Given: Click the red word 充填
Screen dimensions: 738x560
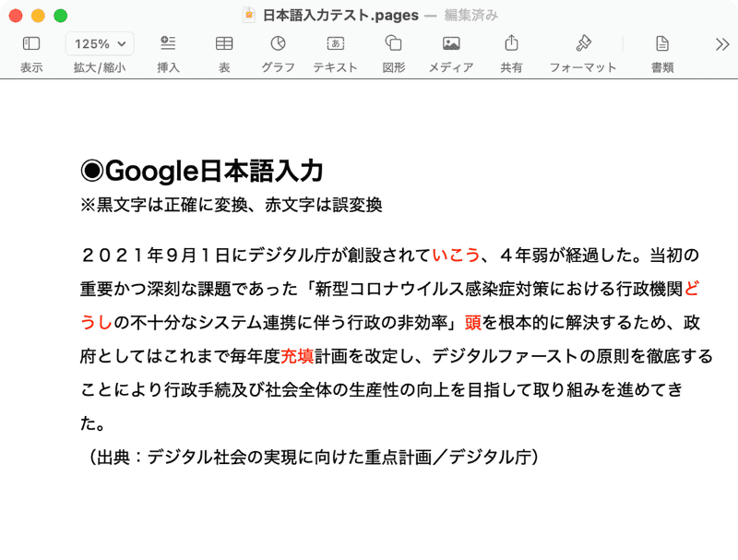Looking at the screenshot, I should 297,356.
